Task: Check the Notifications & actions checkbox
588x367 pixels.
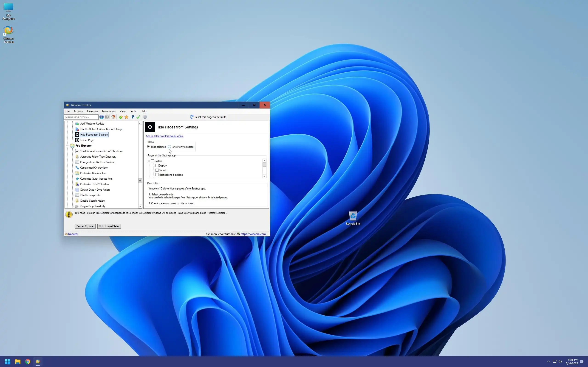Action: click(157, 175)
